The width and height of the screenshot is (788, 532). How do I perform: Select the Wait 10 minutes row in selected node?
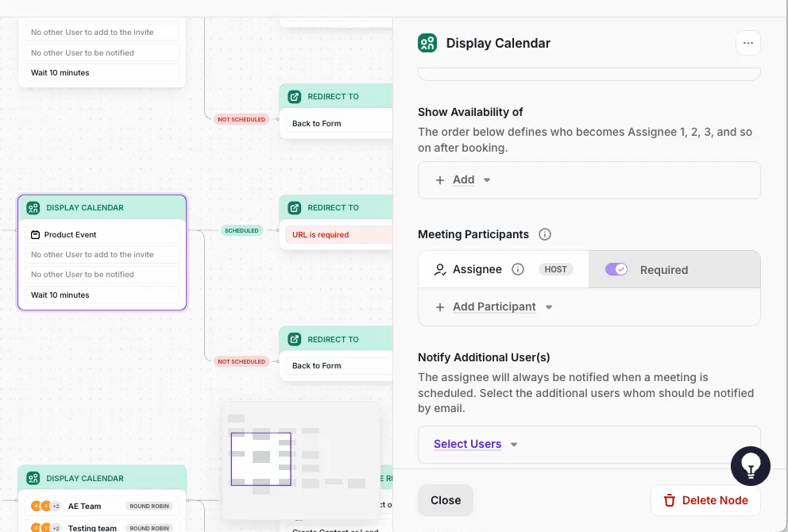102,295
